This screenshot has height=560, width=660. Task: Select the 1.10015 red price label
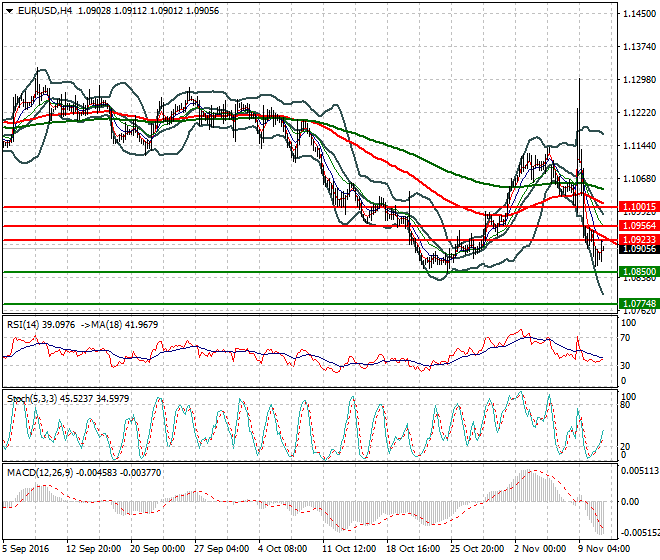tap(639, 207)
